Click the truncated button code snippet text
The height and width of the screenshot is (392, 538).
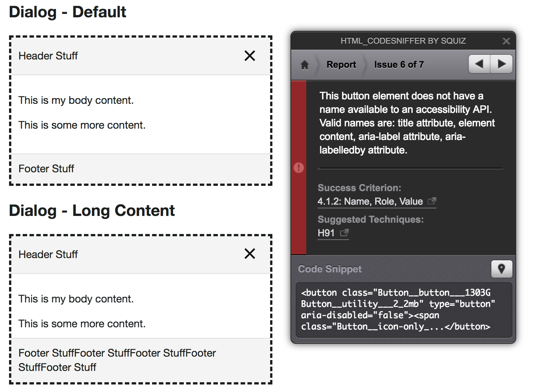coord(397,309)
